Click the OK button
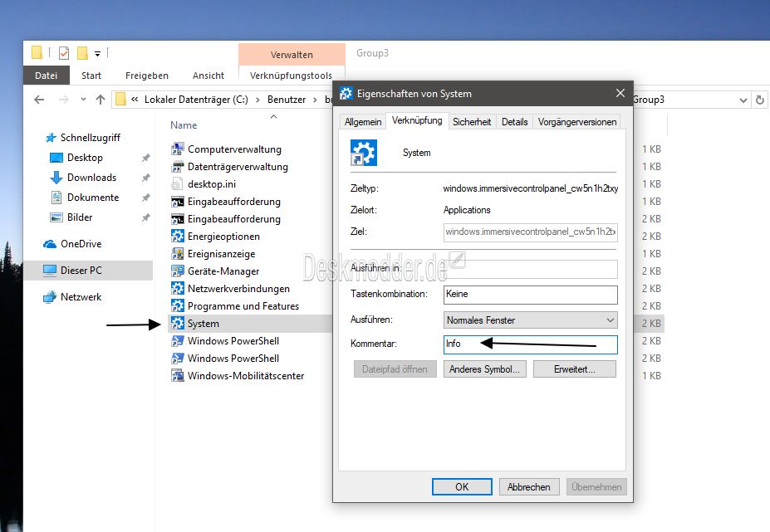770x532 pixels. coord(462,487)
